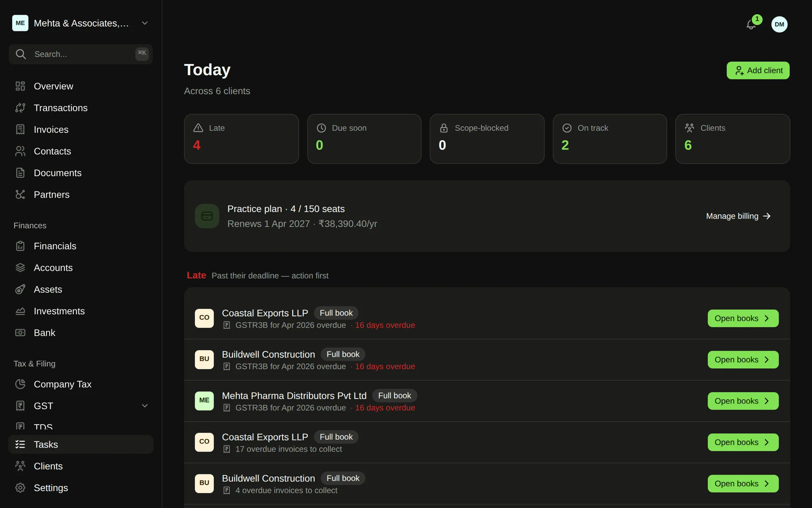Click the Practice plan credit card icon
Screen dimensions: 812x508
(x=207, y=216)
